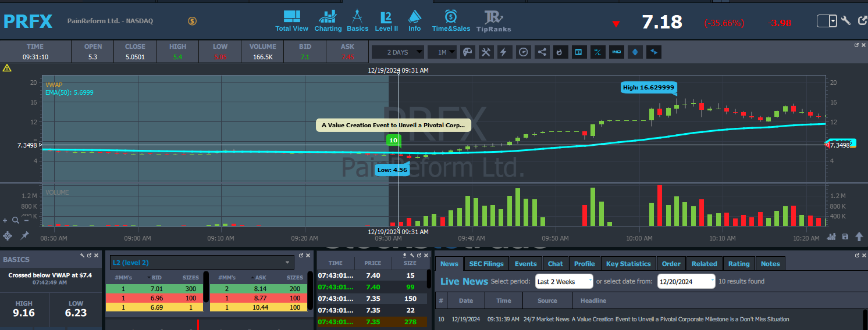868x330 pixels.
Task: Select the 7.01 bid row in Level 2
Action: tap(154, 288)
